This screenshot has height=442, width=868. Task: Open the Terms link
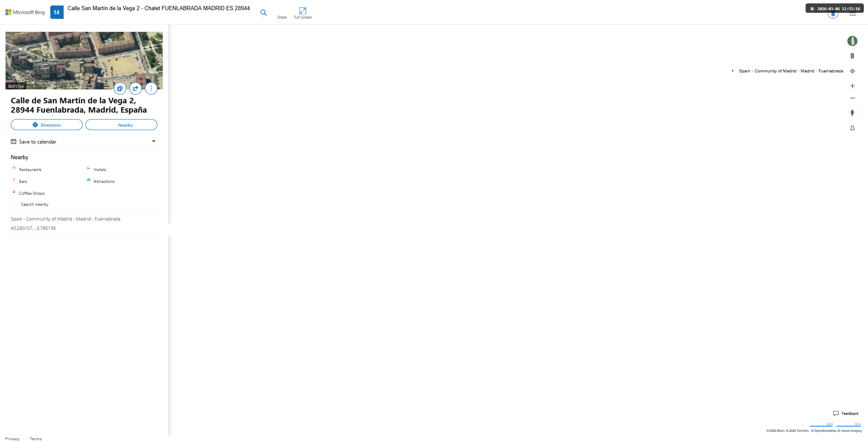point(36,439)
